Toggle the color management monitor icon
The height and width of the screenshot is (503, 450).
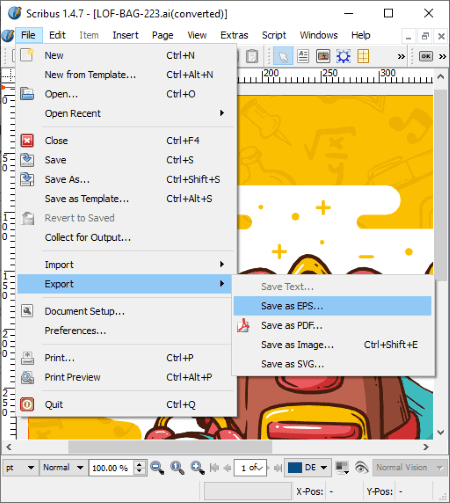[342, 468]
